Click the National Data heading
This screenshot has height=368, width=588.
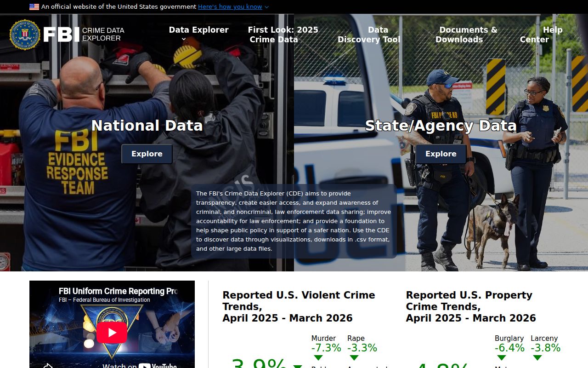[147, 126]
